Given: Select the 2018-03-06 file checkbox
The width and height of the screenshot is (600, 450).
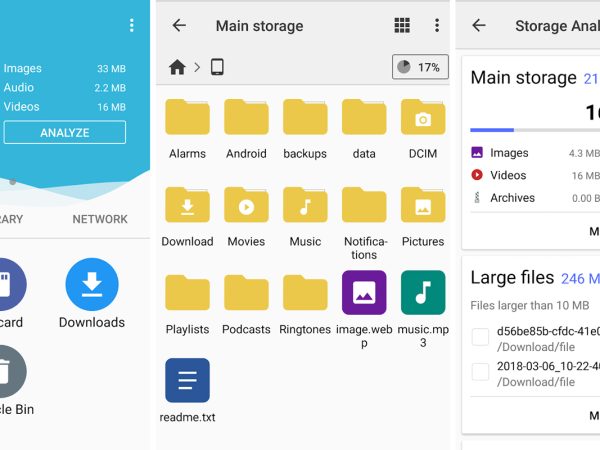Looking at the screenshot, I should [480, 372].
